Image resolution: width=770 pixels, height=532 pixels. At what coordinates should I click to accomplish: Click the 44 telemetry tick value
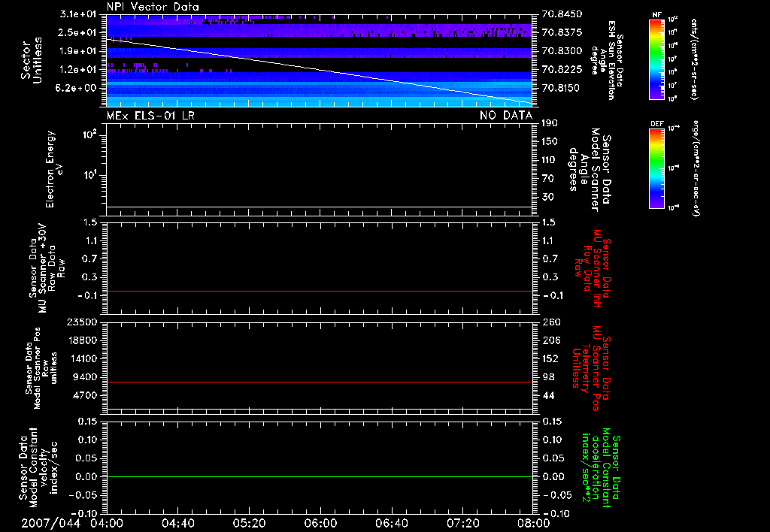click(x=548, y=395)
